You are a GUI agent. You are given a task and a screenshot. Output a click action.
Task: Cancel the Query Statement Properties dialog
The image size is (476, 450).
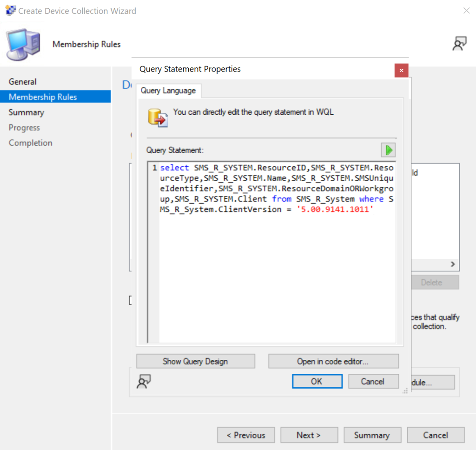(373, 381)
